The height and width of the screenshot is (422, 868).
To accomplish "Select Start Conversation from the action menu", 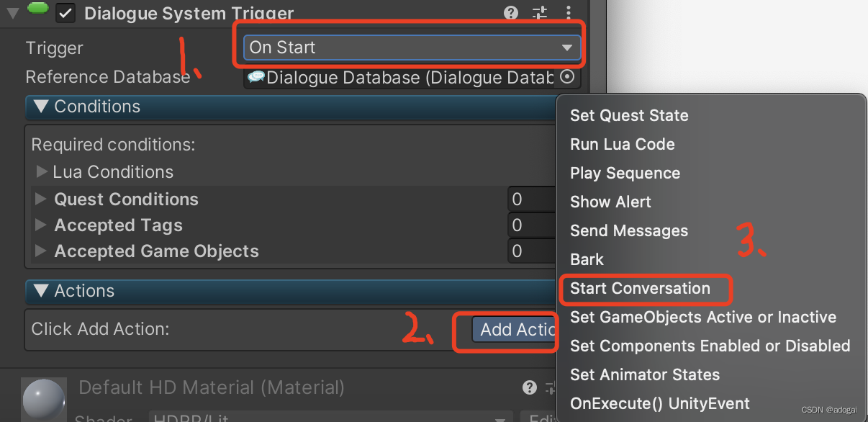I will point(639,288).
